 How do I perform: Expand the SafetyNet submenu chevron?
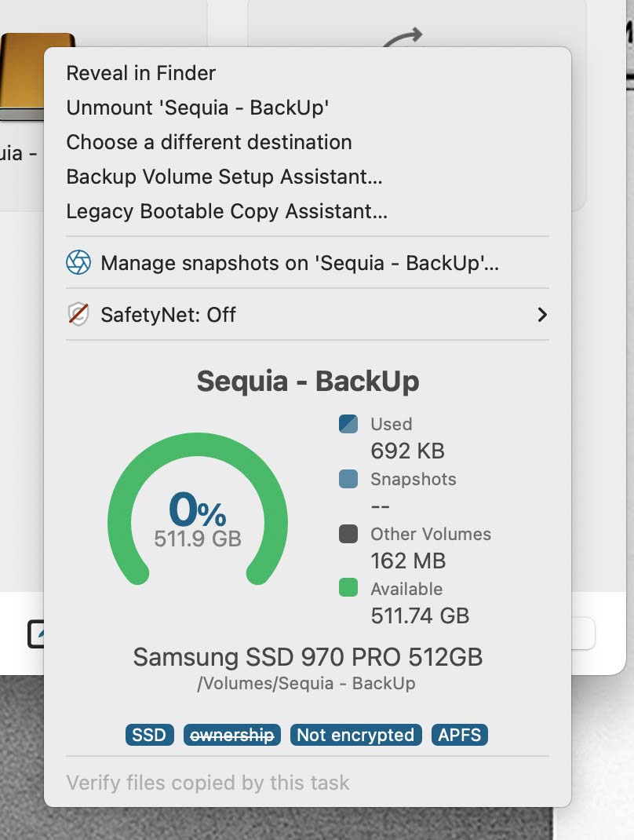[541, 315]
